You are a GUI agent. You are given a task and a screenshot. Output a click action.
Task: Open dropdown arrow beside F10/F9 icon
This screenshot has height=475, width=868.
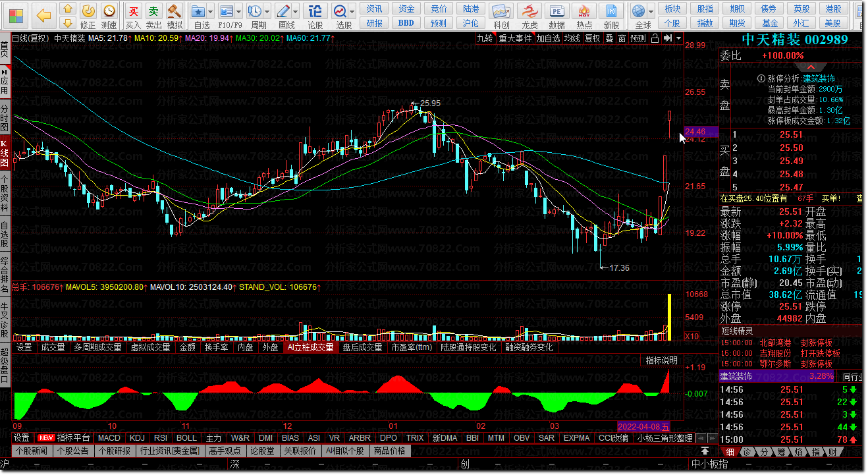pyautogui.click(x=239, y=12)
